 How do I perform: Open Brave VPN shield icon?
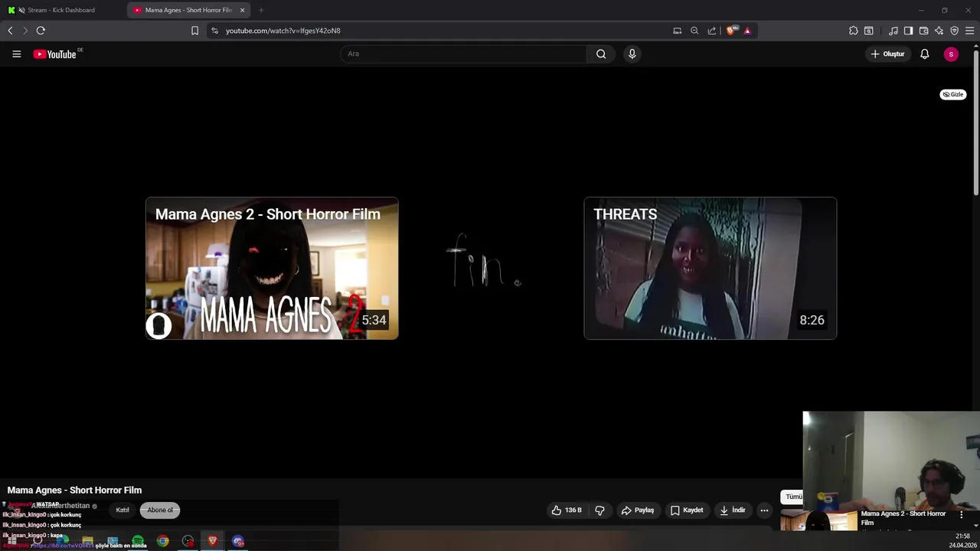tap(954, 31)
